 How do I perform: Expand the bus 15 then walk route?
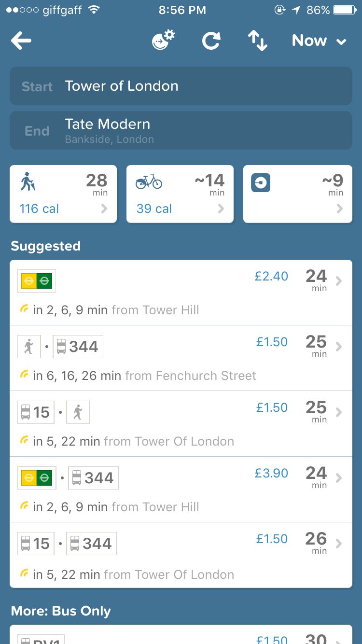click(x=181, y=424)
